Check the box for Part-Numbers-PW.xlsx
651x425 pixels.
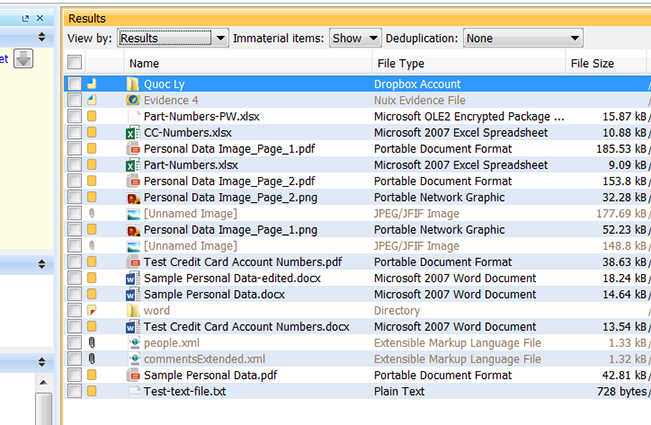(75, 117)
